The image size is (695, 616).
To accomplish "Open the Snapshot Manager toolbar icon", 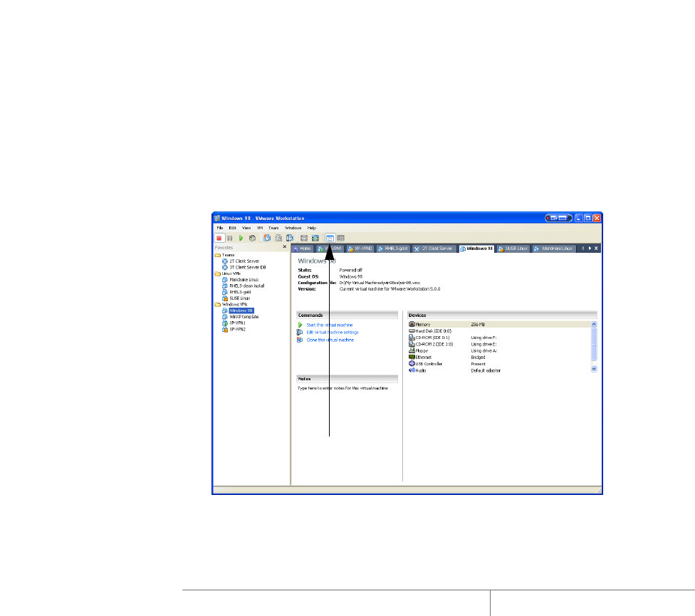I will pyautogui.click(x=289, y=238).
